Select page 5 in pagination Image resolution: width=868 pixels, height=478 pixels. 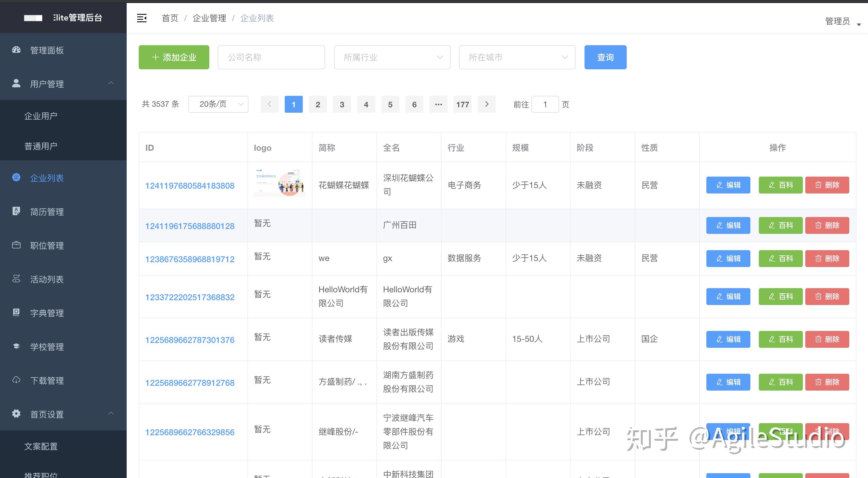[x=390, y=104]
